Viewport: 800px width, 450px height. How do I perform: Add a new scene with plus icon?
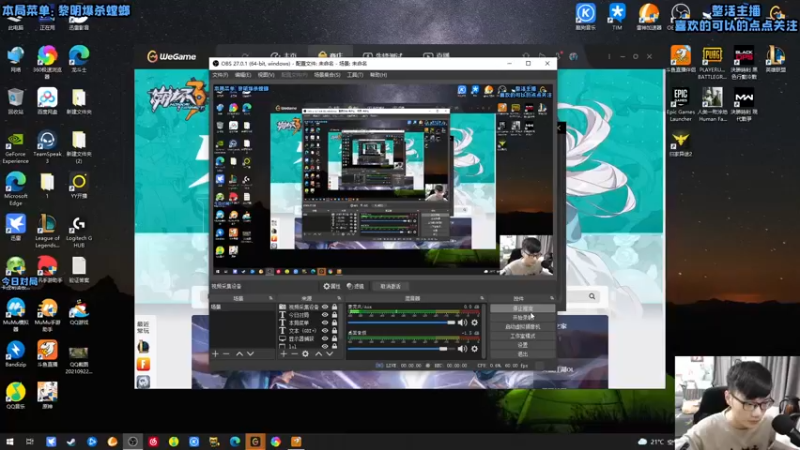click(x=215, y=354)
